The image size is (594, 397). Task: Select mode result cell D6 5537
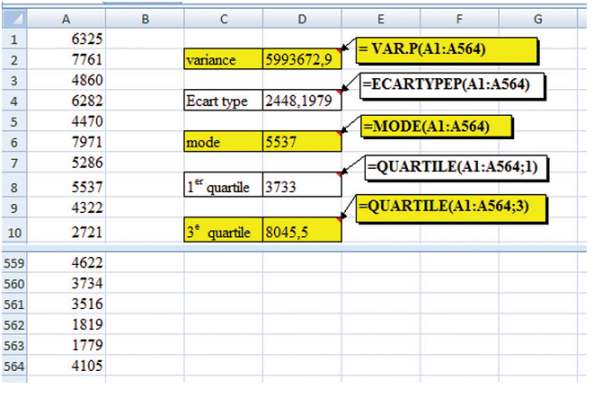coord(302,142)
